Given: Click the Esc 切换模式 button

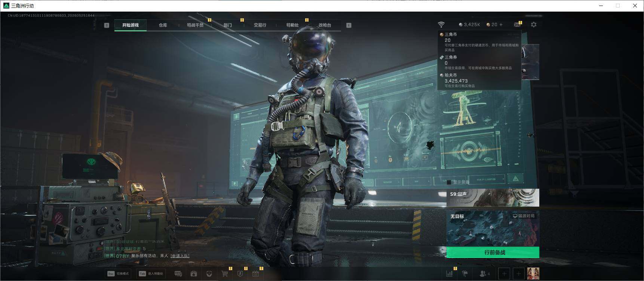Looking at the screenshot, I should (118, 274).
